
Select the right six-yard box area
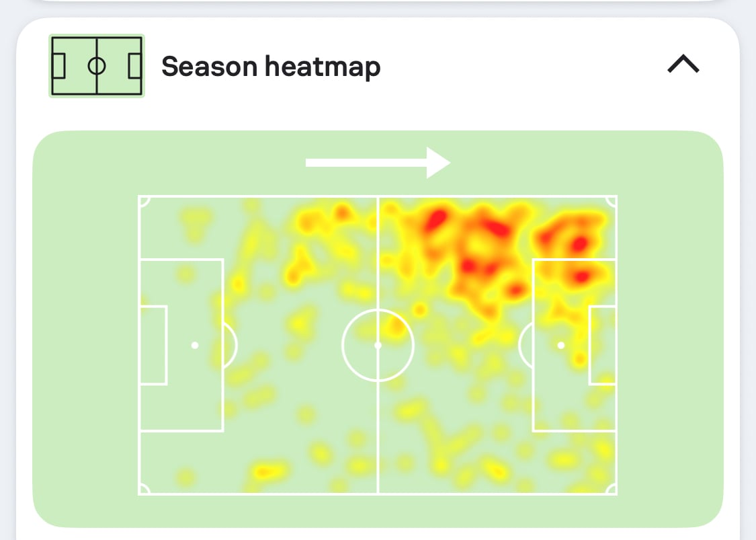click(x=602, y=345)
